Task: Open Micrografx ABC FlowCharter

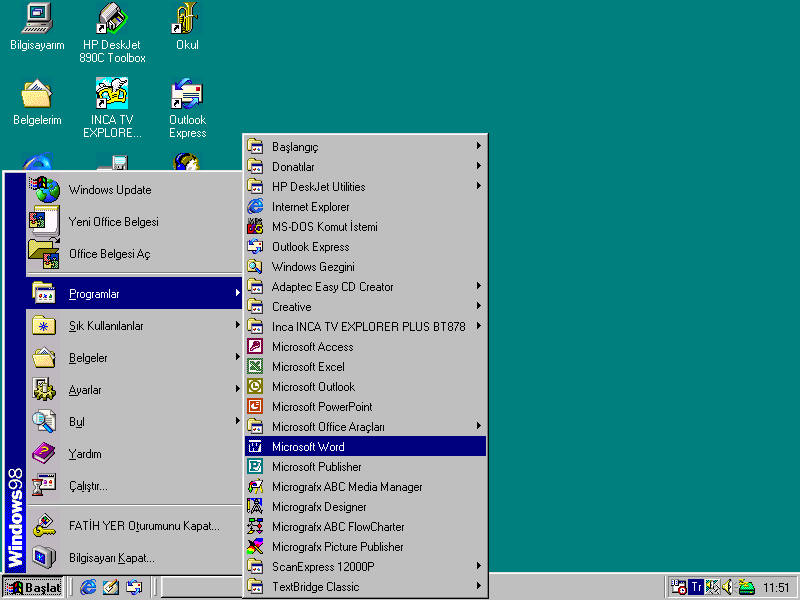Action: coord(365,527)
